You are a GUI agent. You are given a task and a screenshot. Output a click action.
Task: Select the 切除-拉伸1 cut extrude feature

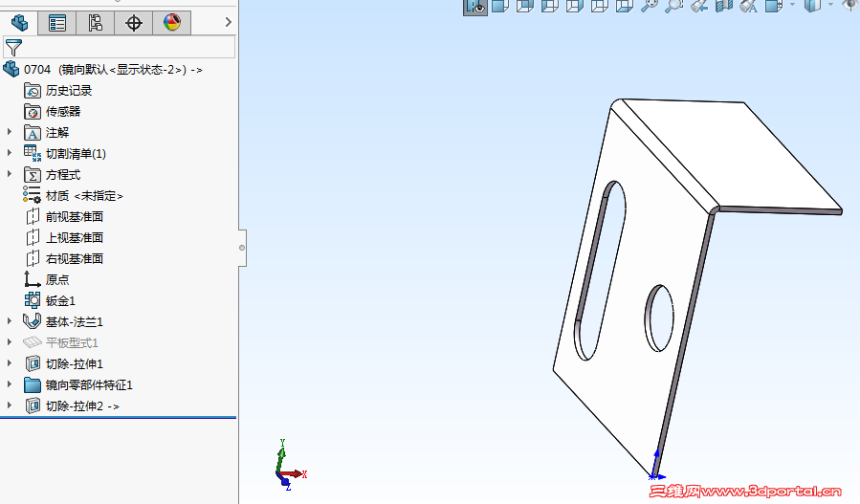pyautogui.click(x=74, y=364)
